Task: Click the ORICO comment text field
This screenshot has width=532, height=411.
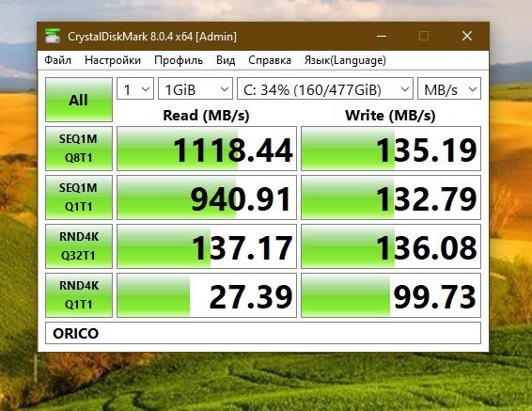Action: [x=263, y=333]
